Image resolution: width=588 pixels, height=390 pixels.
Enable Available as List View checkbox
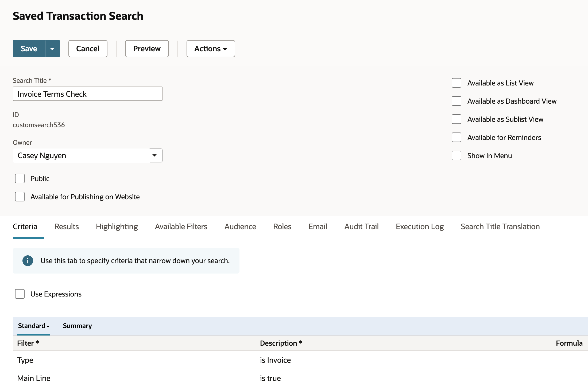[x=457, y=83]
